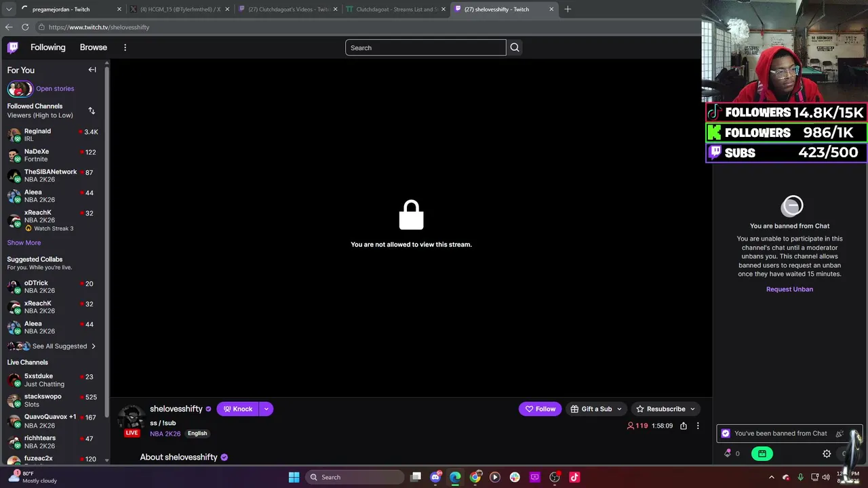The height and width of the screenshot is (488, 868).
Task: Click the Request Unban link
Action: (789, 289)
